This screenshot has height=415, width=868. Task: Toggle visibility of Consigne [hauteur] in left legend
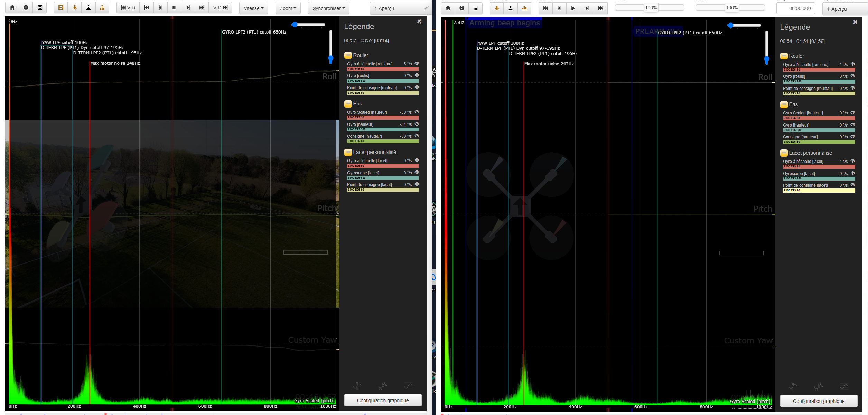pos(417,136)
